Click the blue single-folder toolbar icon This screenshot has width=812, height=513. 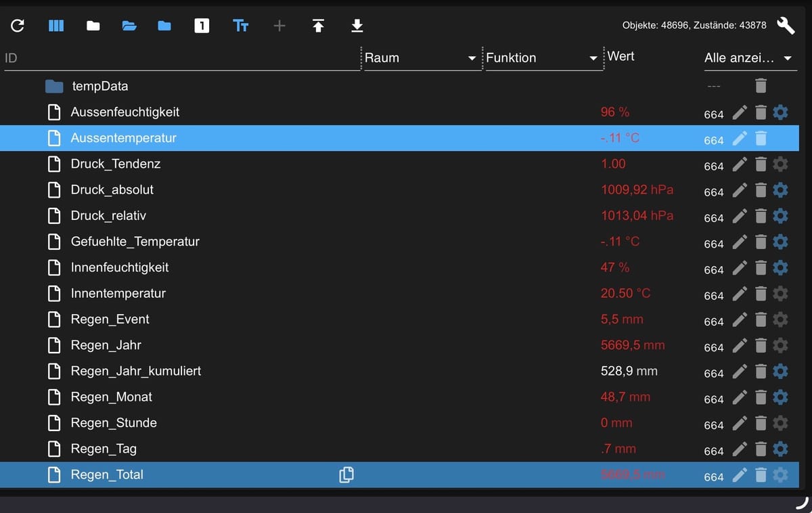pyautogui.click(x=164, y=26)
